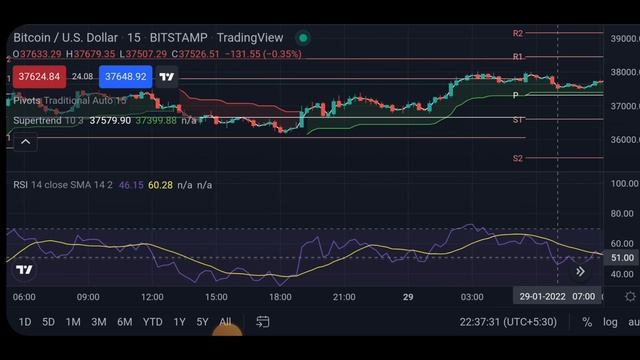Select the 6M time range

124,322
